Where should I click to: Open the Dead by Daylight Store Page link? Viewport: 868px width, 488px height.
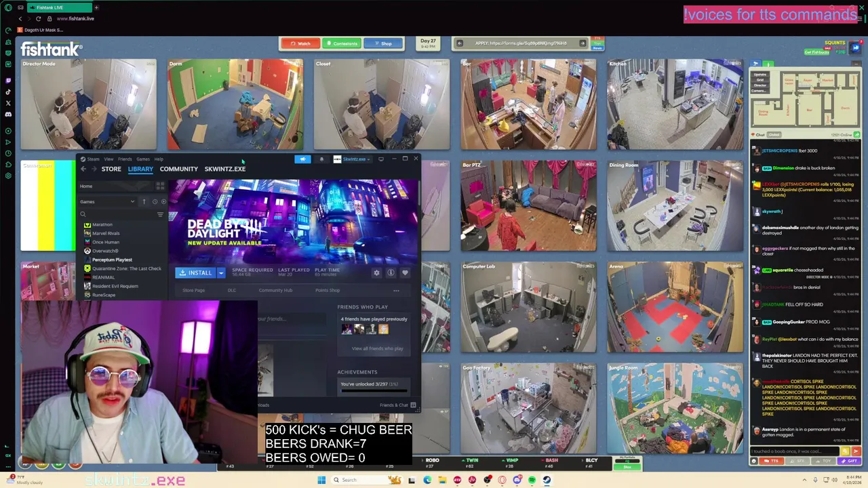click(193, 291)
